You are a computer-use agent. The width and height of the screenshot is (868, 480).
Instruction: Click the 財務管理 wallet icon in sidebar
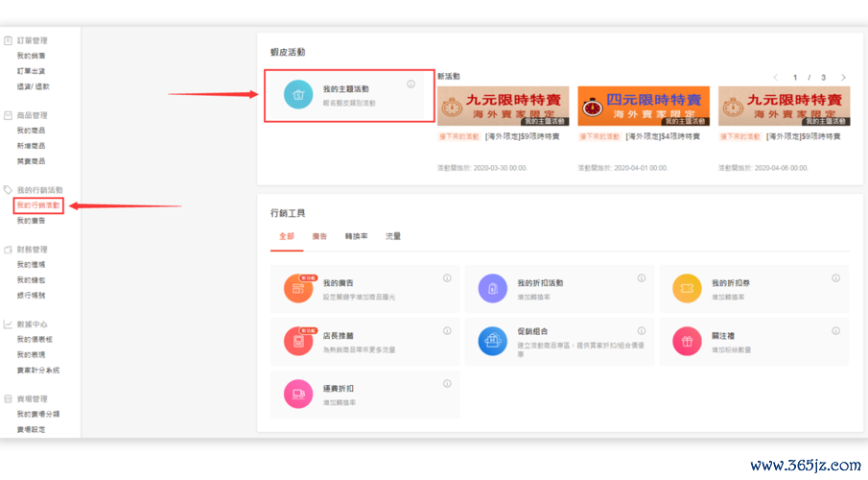pyautogui.click(x=8, y=250)
